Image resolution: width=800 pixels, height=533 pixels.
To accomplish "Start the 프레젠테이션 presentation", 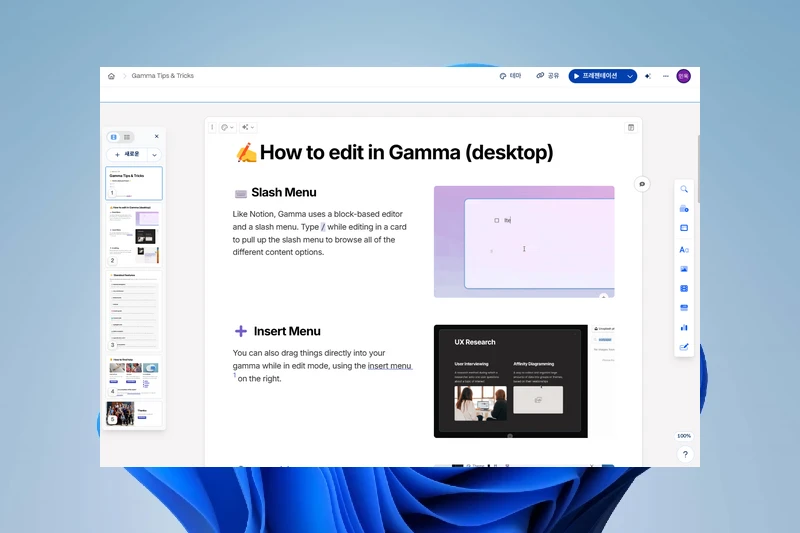I will pyautogui.click(x=595, y=76).
